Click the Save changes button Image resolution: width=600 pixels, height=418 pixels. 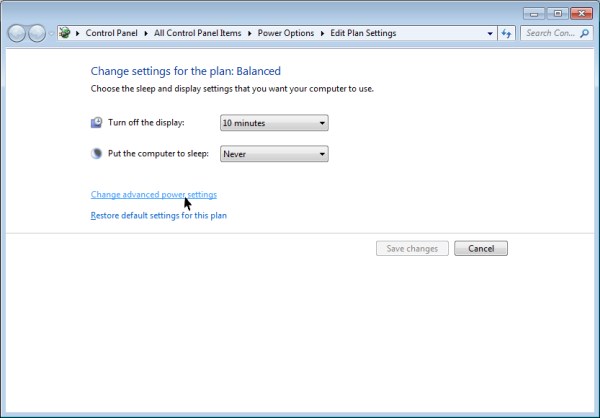pos(412,248)
